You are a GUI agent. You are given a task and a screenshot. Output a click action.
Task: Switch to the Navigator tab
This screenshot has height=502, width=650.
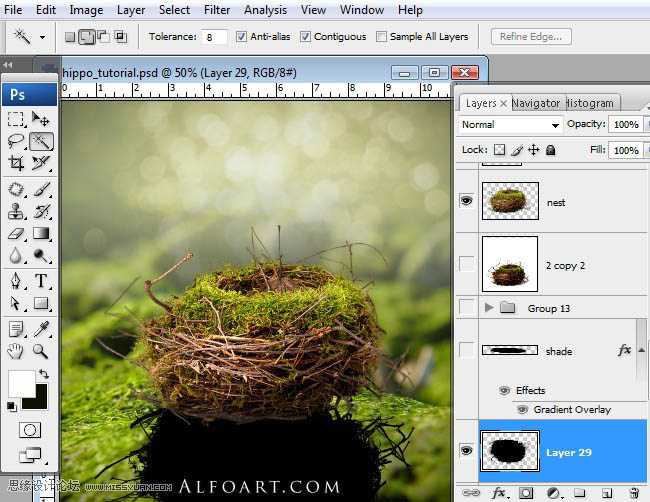[x=536, y=103]
